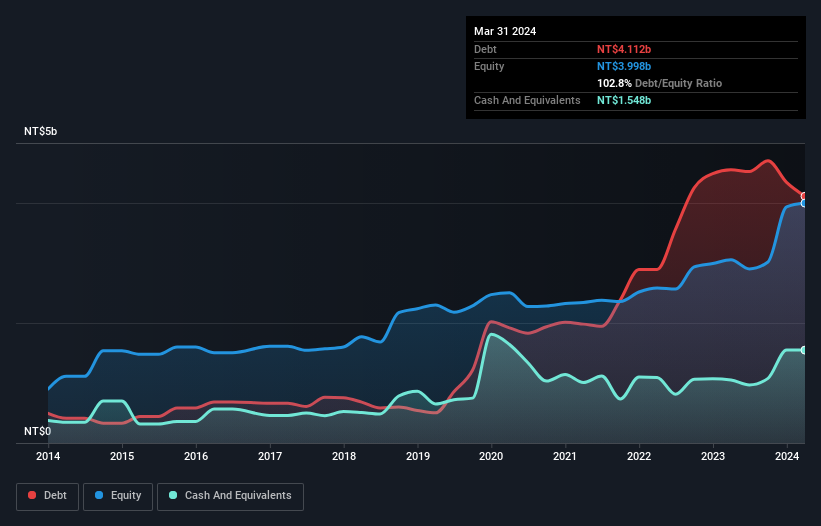
Task: Click the Mar 31 2024 tooltip date
Action: (505, 31)
